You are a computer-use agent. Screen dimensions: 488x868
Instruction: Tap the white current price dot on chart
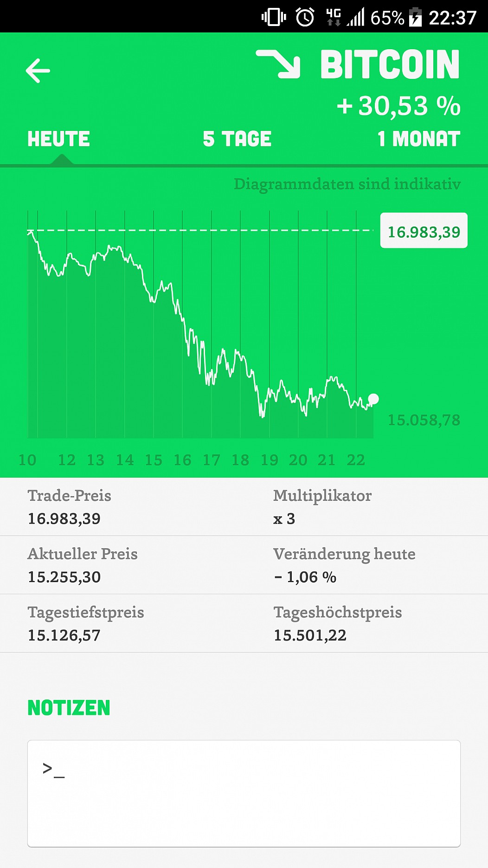click(x=373, y=399)
